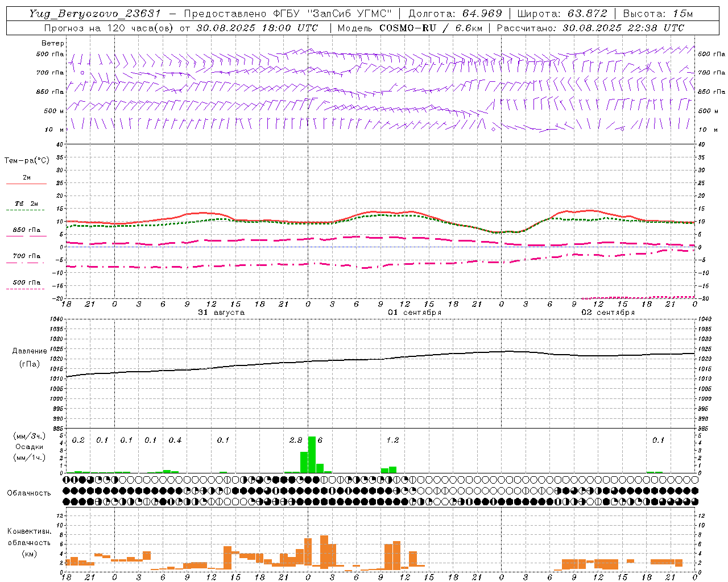Click the 'Ветер' wind panel label
Image resolution: width=728 pixels, height=582 pixels.
point(53,43)
